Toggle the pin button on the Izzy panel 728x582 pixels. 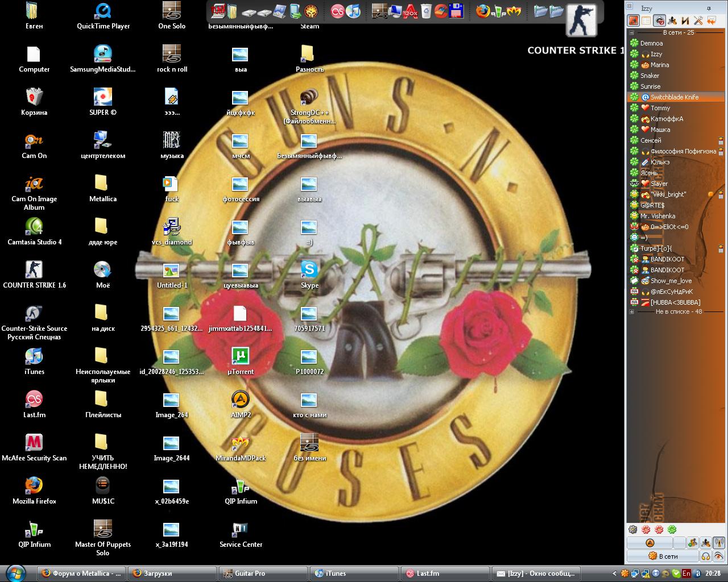(x=709, y=9)
